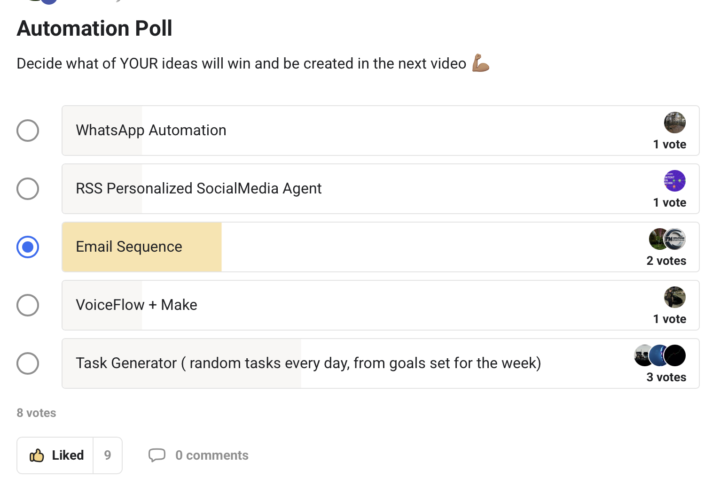Image resolution: width=720 pixels, height=478 pixels.
Task: Click the thumbs-up Liked icon
Action: [37, 455]
